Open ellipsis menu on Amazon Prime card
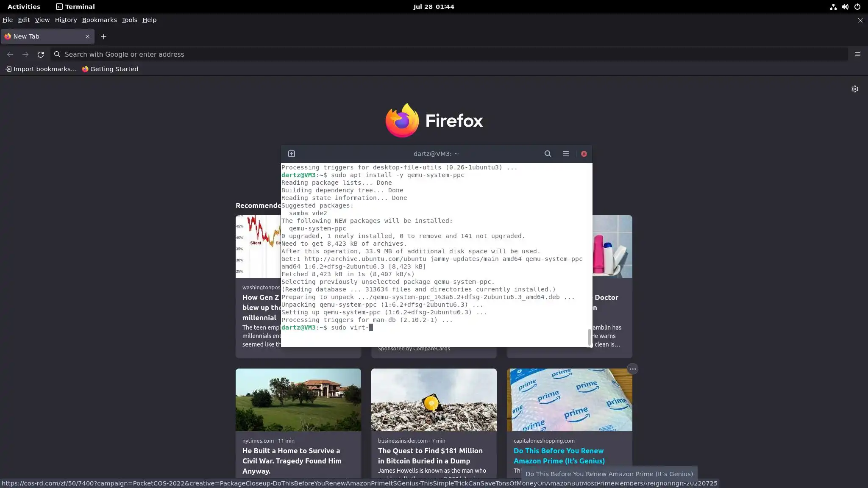 pyautogui.click(x=632, y=369)
